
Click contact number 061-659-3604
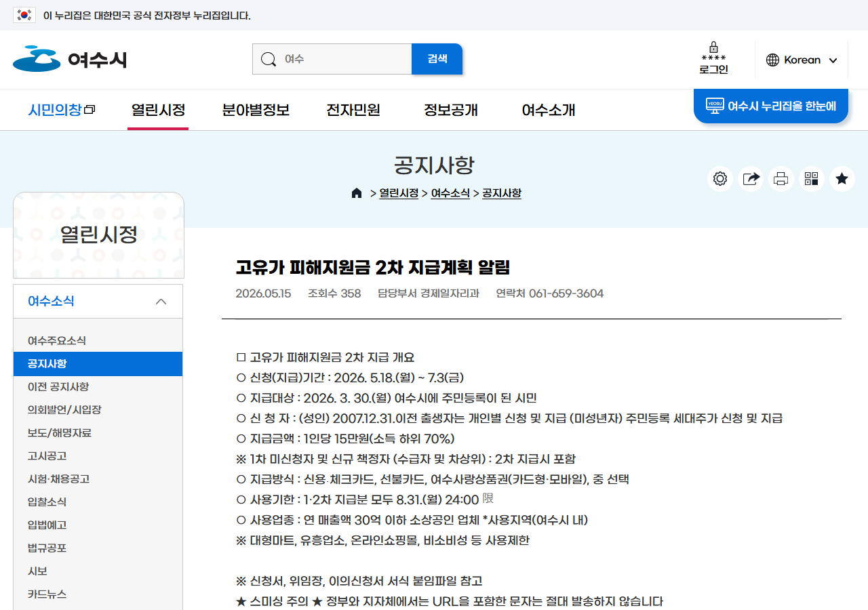[x=566, y=293]
